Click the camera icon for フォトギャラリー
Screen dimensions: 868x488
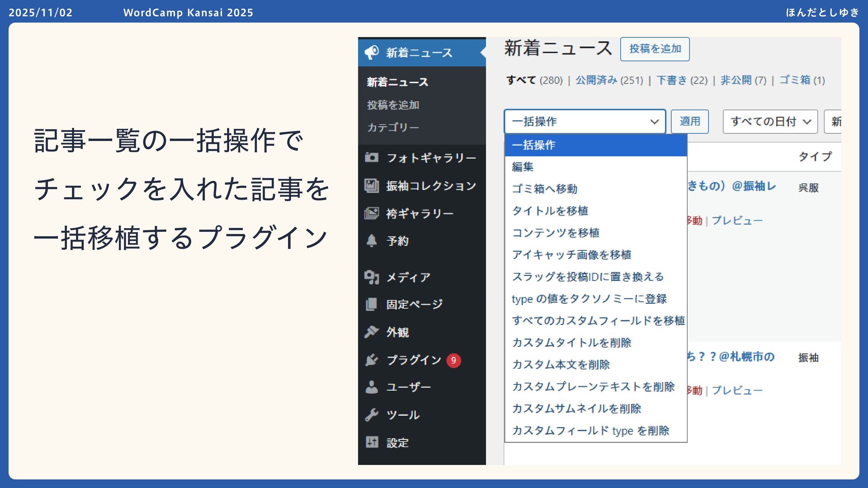pos(372,158)
